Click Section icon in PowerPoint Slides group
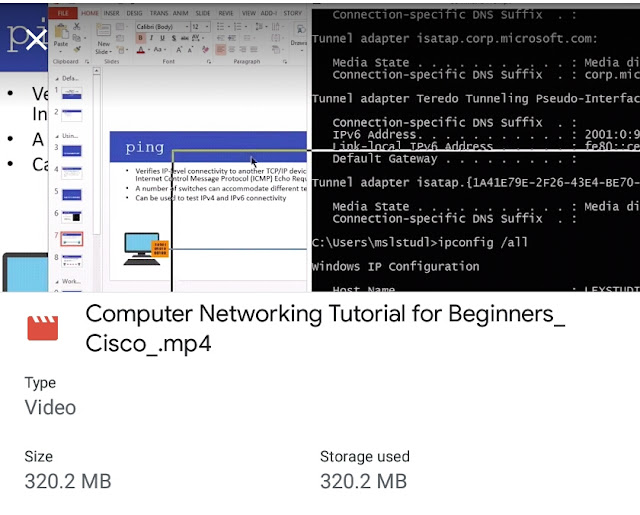The image size is (640, 515). [x=121, y=50]
